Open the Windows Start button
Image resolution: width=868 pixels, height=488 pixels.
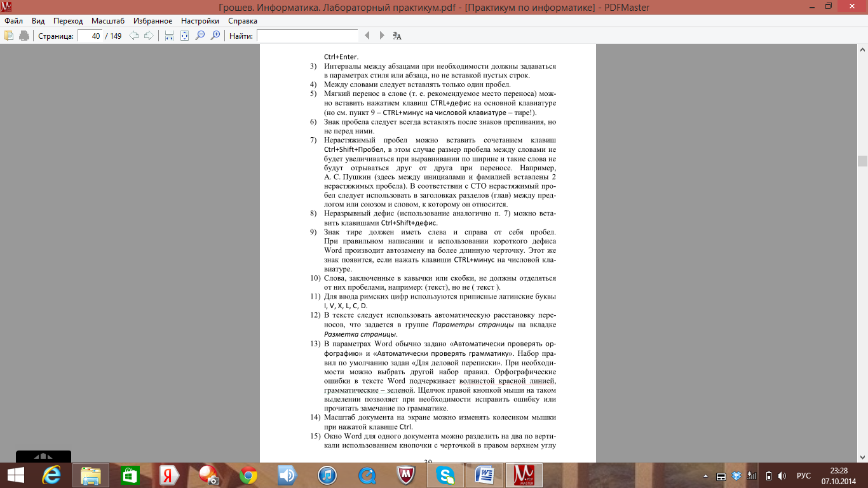15,475
